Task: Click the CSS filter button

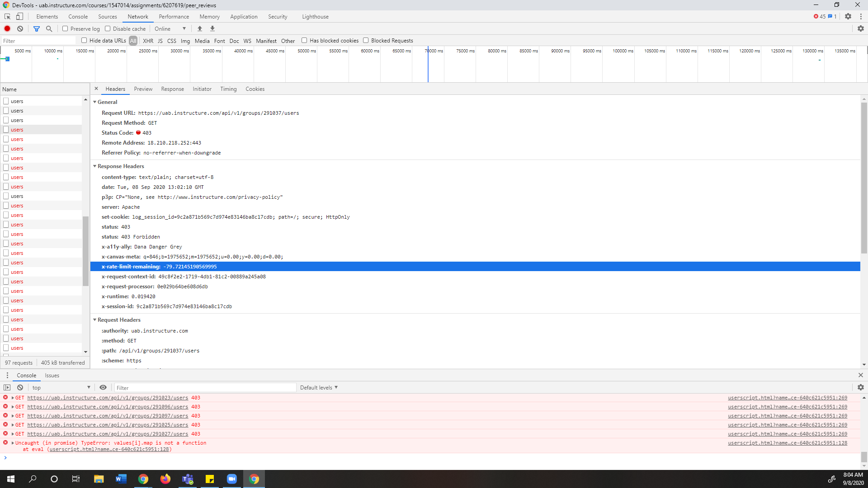Action: click(172, 41)
